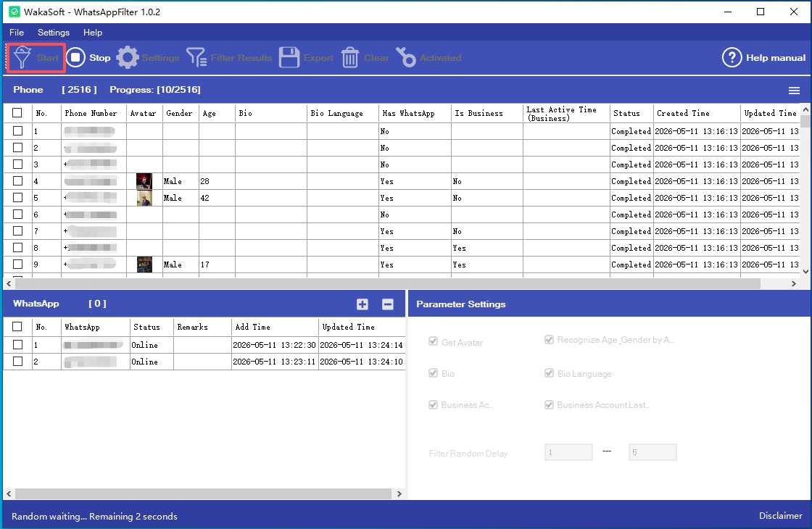Open Filter Results from toolbar
This screenshot has width=812, height=529.
(x=229, y=57)
